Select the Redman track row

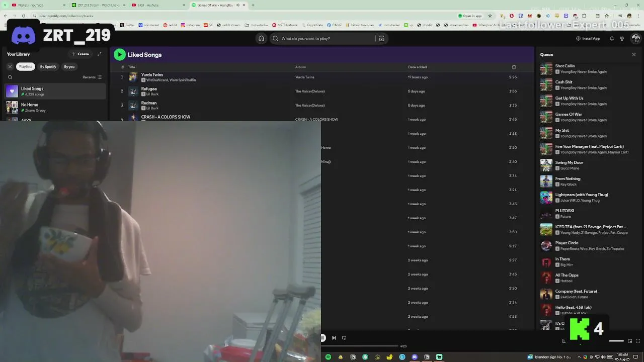click(322, 105)
